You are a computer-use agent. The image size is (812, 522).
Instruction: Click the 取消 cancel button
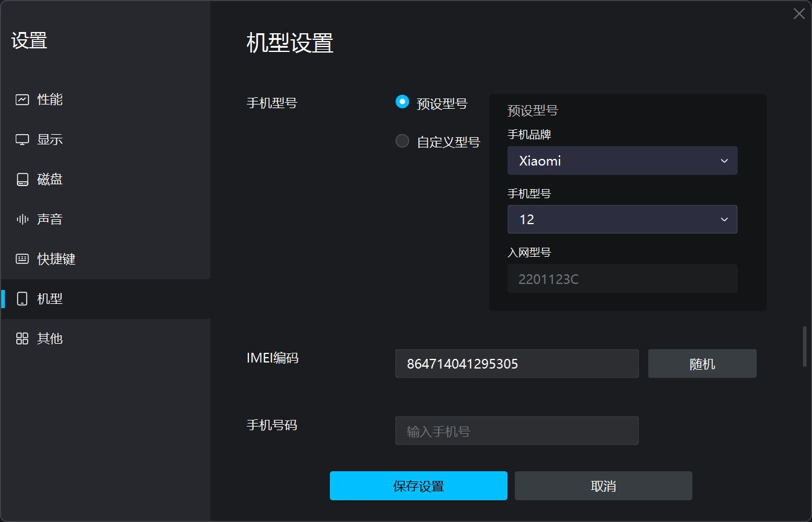(603, 486)
